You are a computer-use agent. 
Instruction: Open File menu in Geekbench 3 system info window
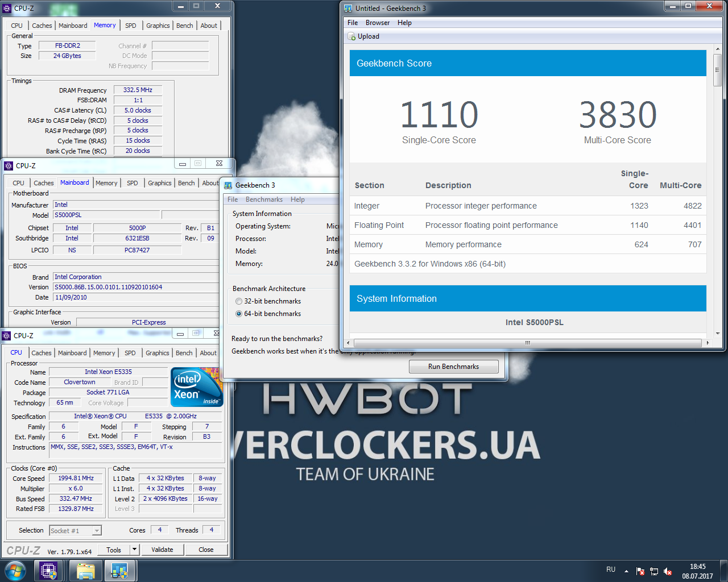233,199
